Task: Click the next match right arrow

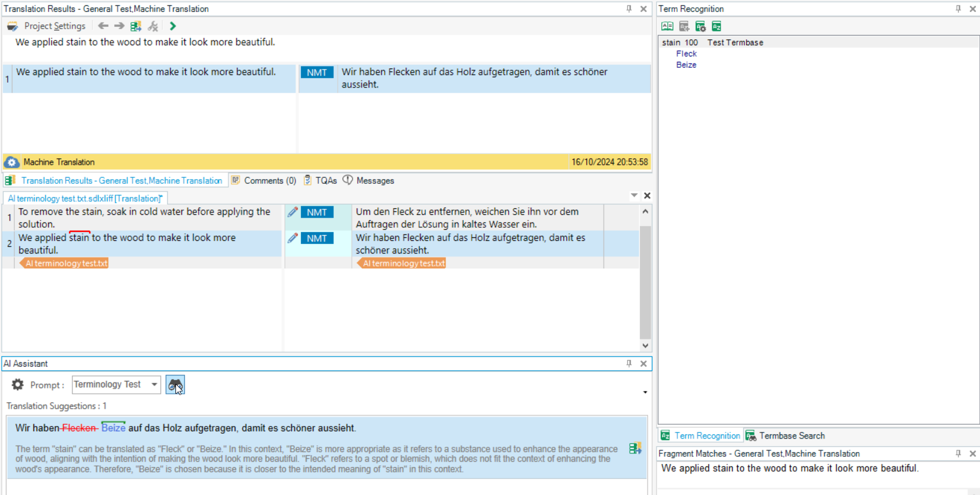Action: click(x=119, y=26)
